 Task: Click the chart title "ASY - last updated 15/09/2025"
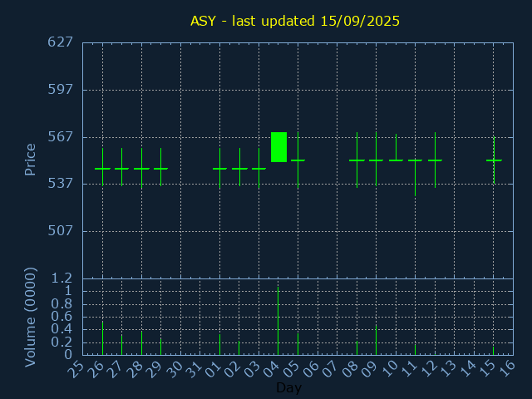click(295, 21)
